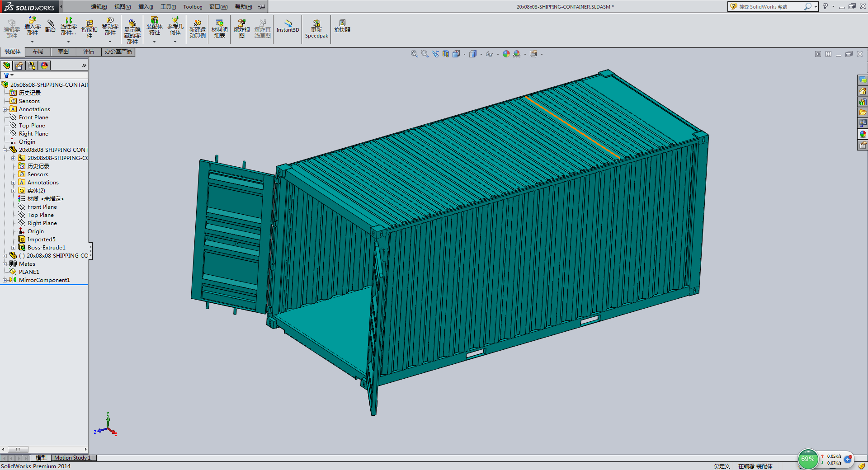Viewport: 868px width, 470px height.
Task: Activate the Section View icon
Action: point(446,54)
